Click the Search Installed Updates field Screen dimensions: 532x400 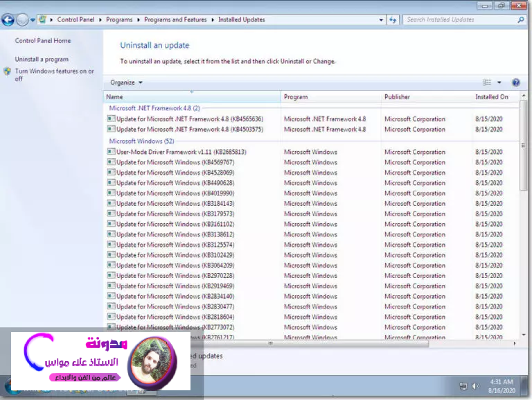[x=460, y=19]
